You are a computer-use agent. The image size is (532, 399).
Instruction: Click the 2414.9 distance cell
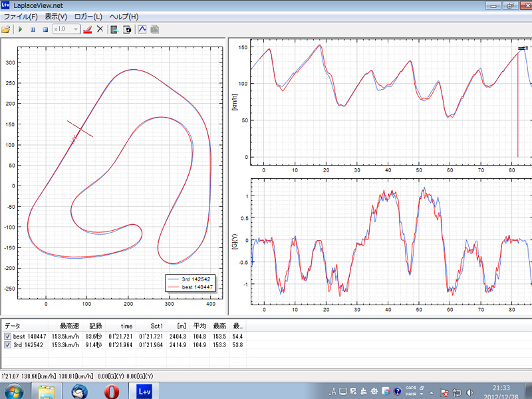click(178, 345)
